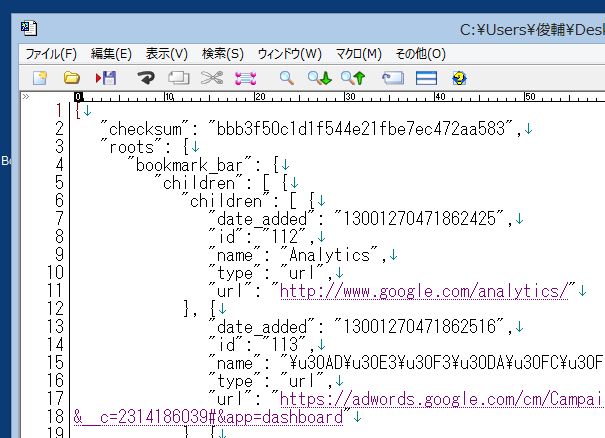The width and height of the screenshot is (605, 438).
Task: Click the "children" key on line 5
Action: [x=199, y=183]
